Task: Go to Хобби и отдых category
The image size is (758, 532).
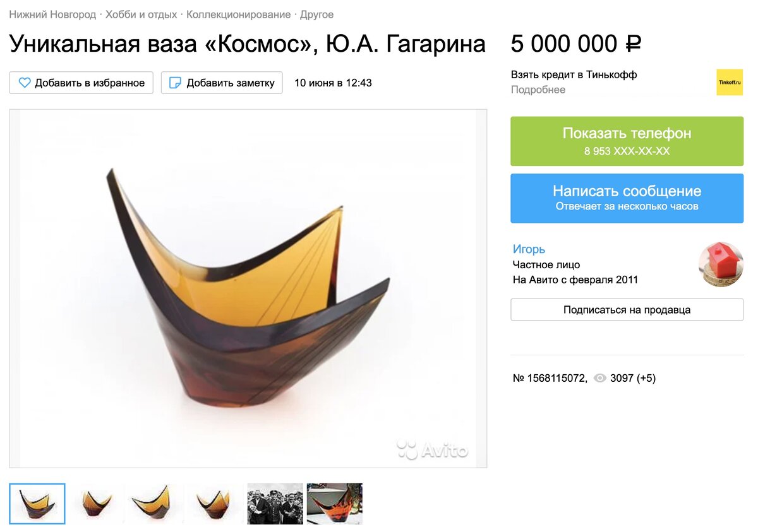Action: (141, 14)
